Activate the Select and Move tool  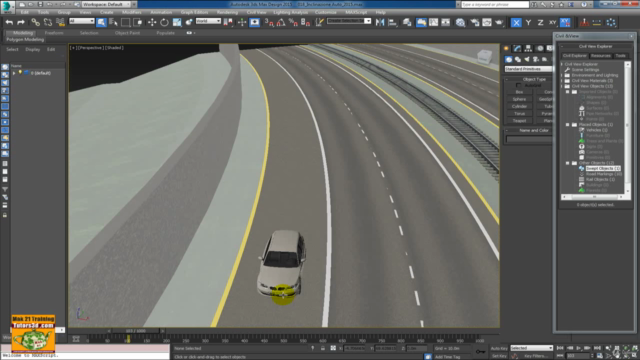152,22
